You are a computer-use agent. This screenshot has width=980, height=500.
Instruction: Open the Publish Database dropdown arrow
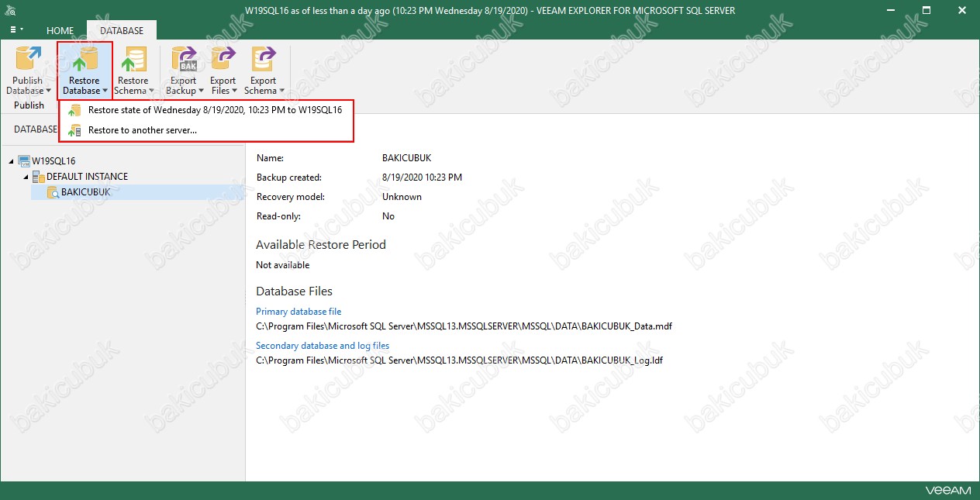(48, 91)
